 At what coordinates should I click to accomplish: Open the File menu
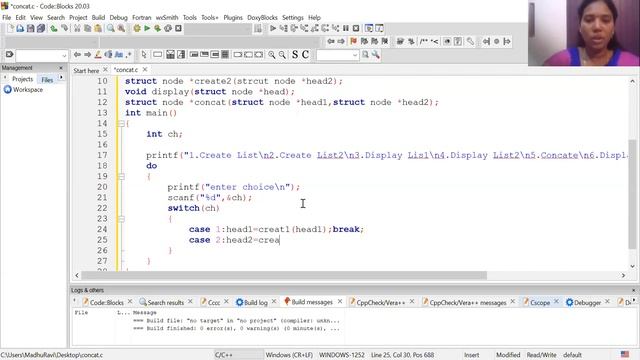click(x=7, y=18)
